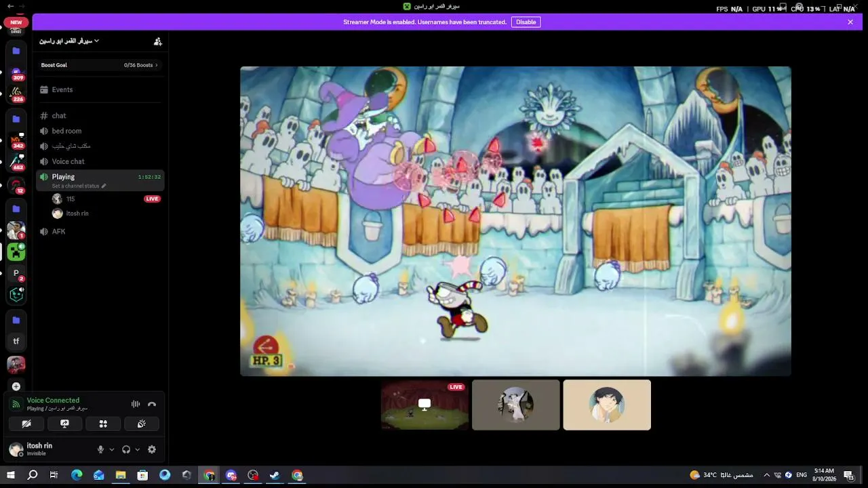868x488 pixels.
Task: Open the server with 662 badge
Action: click(x=16, y=163)
